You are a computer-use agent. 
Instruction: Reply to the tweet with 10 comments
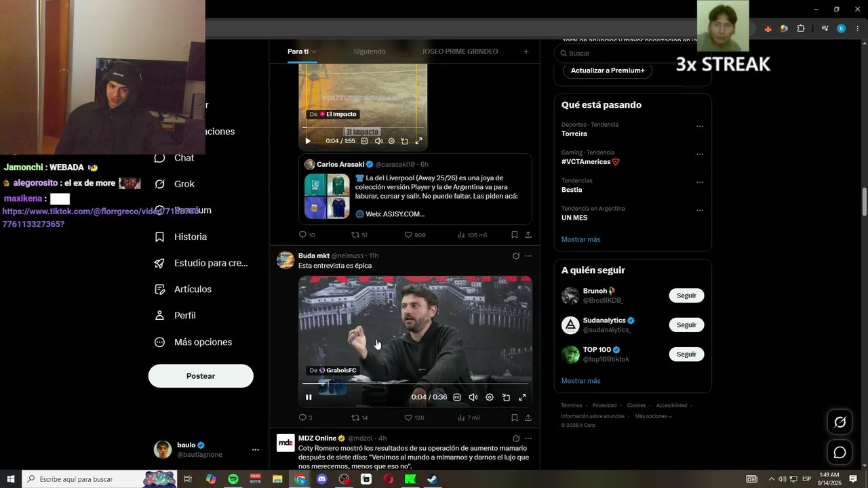coord(303,235)
